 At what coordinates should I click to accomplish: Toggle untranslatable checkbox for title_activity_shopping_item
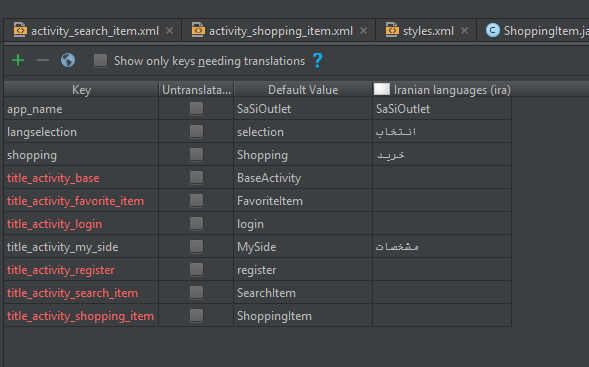coord(196,316)
